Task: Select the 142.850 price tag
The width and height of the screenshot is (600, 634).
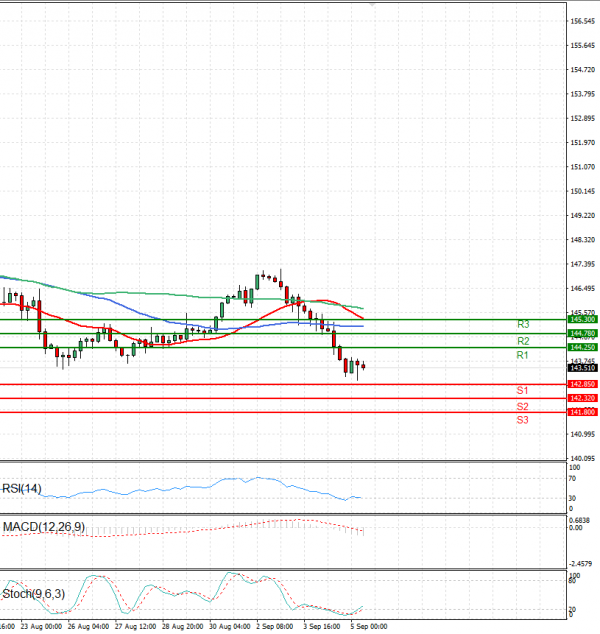Action: click(x=583, y=384)
